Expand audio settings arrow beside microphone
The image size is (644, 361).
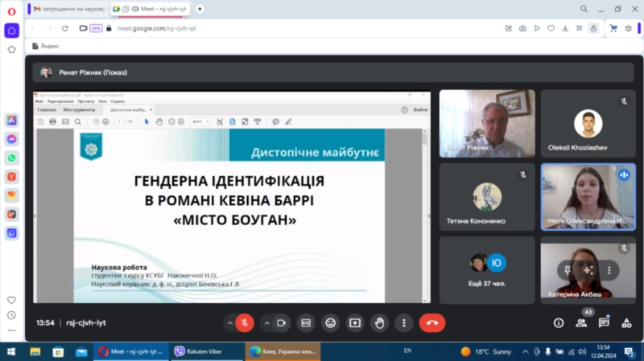point(229,322)
